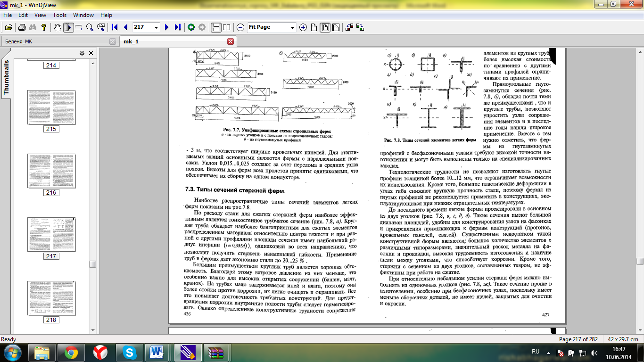
Task: Close the thumbnails panel
Action: click(x=91, y=53)
